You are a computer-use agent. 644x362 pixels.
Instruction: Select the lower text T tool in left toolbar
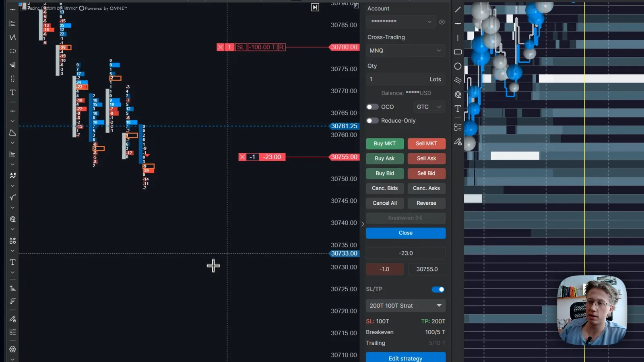[12, 262]
